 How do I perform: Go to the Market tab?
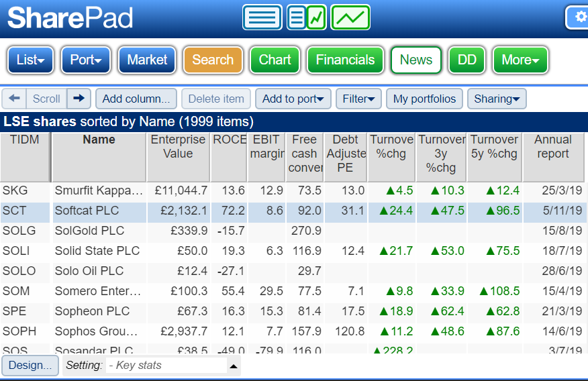pos(147,60)
